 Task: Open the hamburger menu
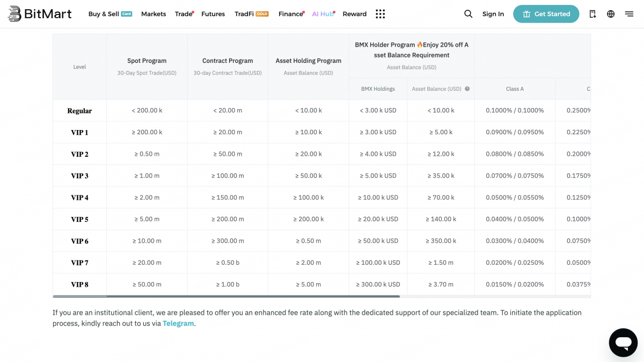pos(629,13)
